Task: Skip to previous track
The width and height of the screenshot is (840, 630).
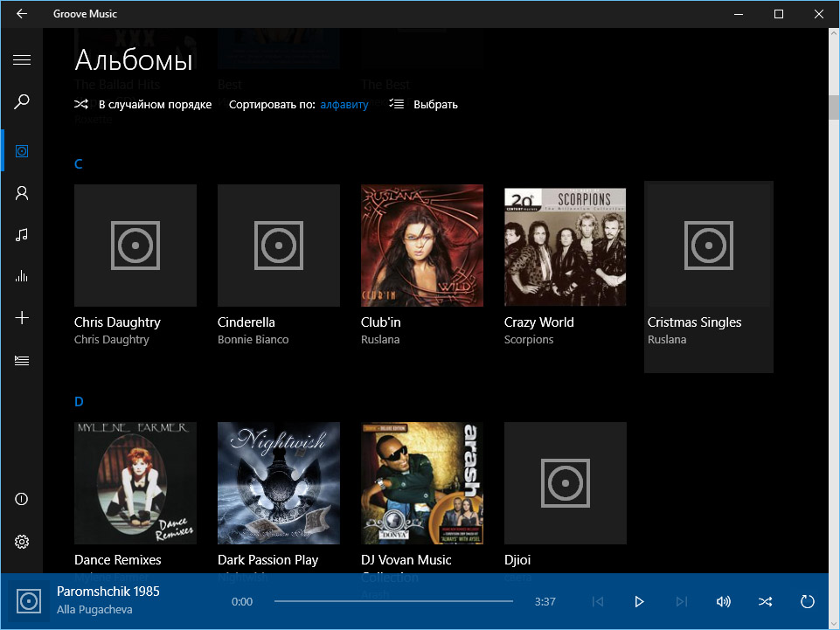Action: click(x=598, y=602)
